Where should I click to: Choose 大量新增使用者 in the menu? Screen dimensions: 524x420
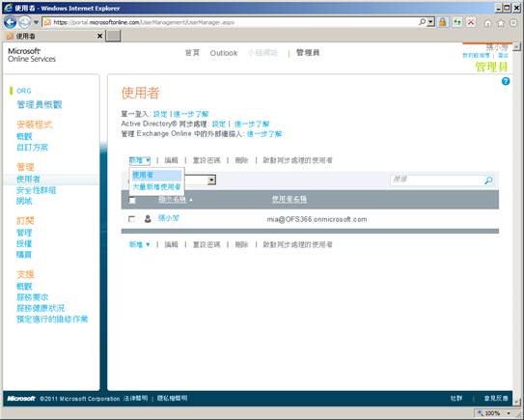point(156,186)
